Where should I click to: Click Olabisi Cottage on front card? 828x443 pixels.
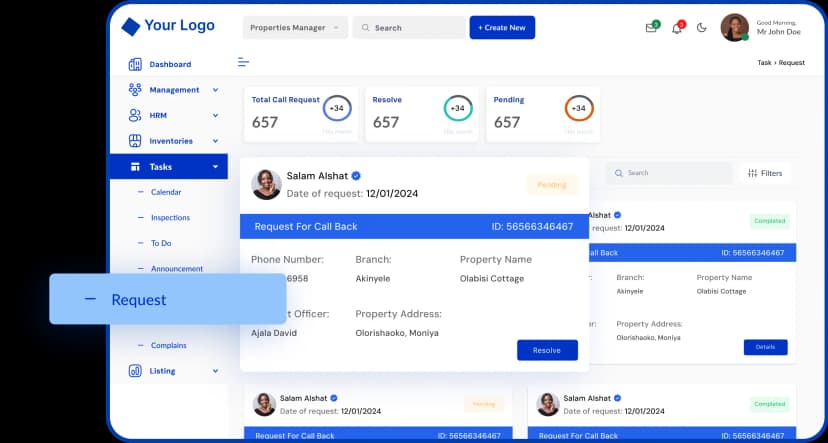492,278
